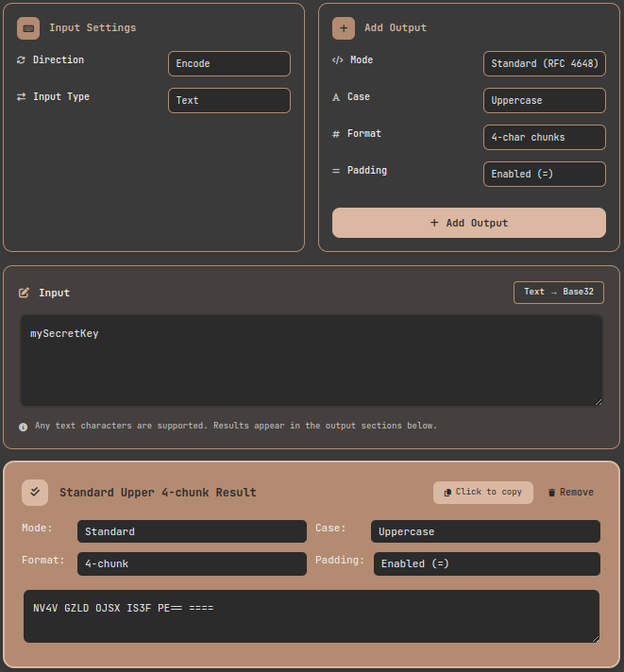The image size is (624, 672).
Task: Click the info icon below the input box
Action: click(x=24, y=427)
